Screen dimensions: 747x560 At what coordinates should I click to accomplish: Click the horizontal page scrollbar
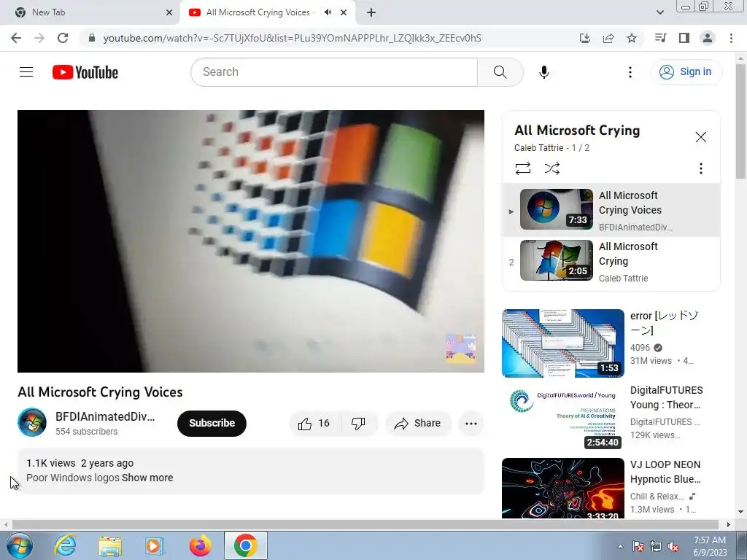[365, 524]
